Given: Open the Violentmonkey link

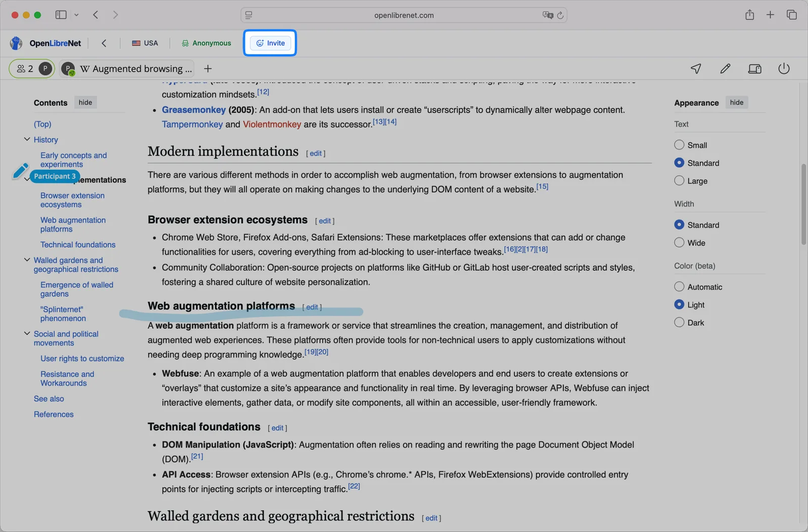Looking at the screenshot, I should 272,125.
